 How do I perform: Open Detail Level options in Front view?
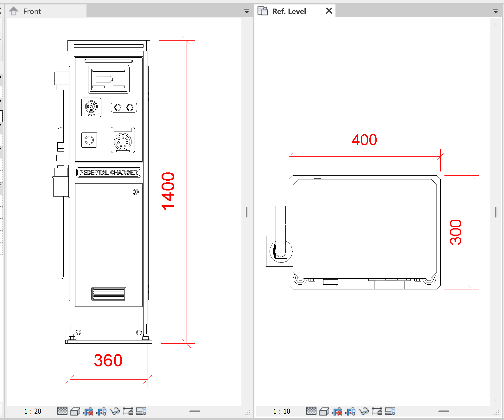point(62,411)
